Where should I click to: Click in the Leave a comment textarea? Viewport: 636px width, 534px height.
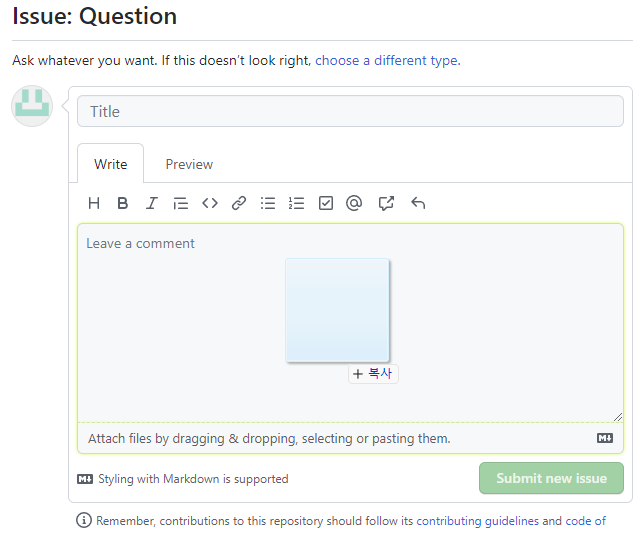pyautogui.click(x=350, y=323)
